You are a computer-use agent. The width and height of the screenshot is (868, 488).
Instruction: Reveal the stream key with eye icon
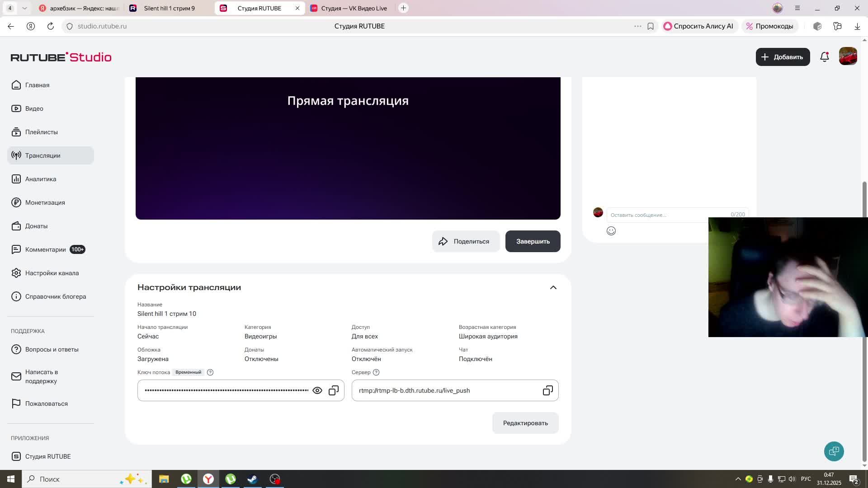pyautogui.click(x=317, y=390)
